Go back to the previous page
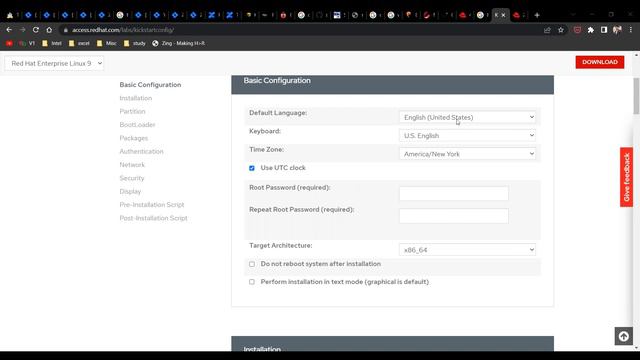 click(x=9, y=30)
